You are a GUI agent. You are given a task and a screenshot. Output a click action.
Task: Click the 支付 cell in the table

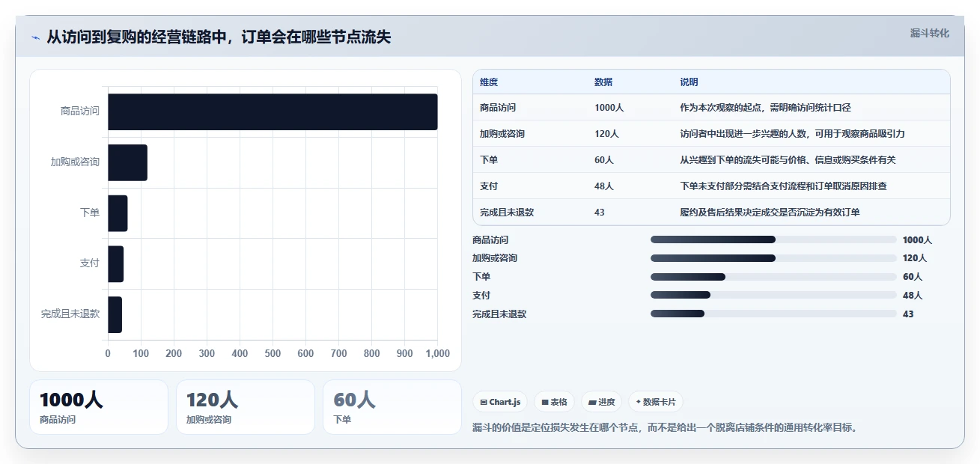click(489, 186)
